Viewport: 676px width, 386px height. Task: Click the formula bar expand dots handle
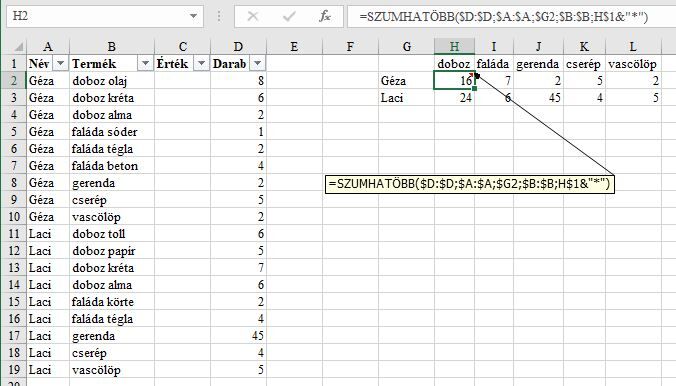pos(219,16)
